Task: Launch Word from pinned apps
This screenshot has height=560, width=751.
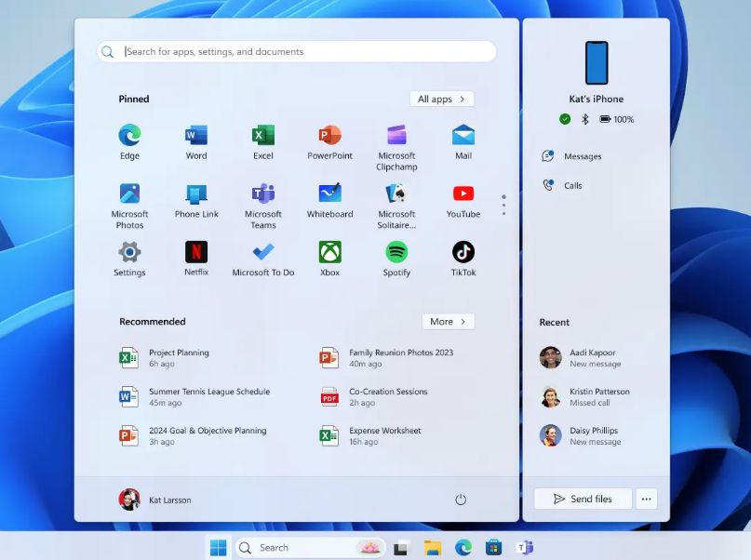Action: [x=196, y=142]
